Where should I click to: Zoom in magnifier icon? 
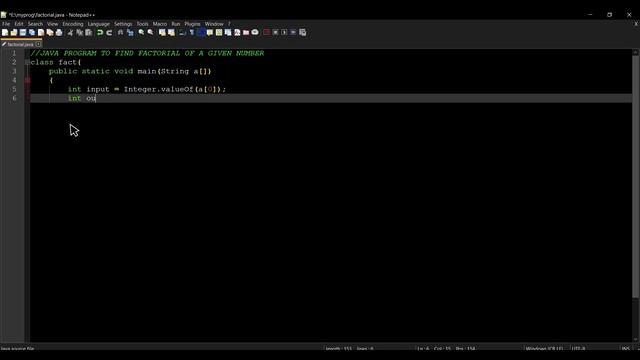tap(141, 32)
